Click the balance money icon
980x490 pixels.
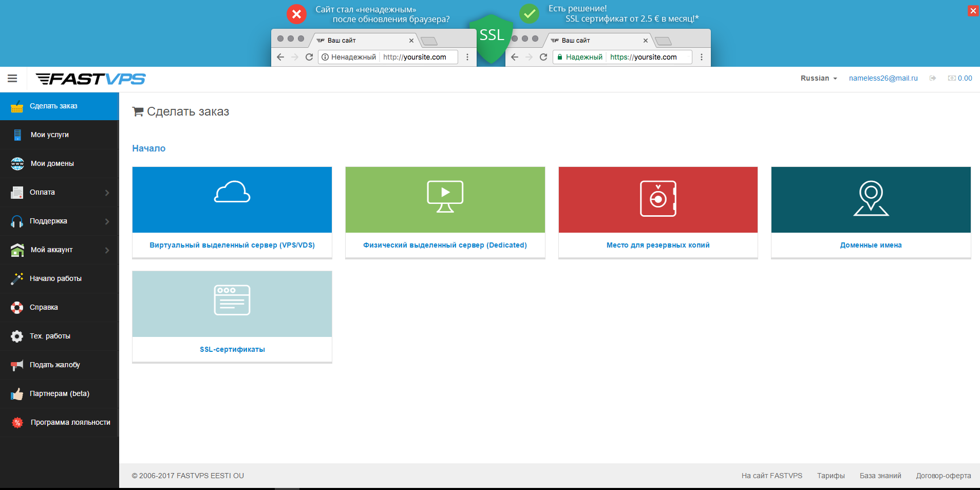[x=952, y=78]
